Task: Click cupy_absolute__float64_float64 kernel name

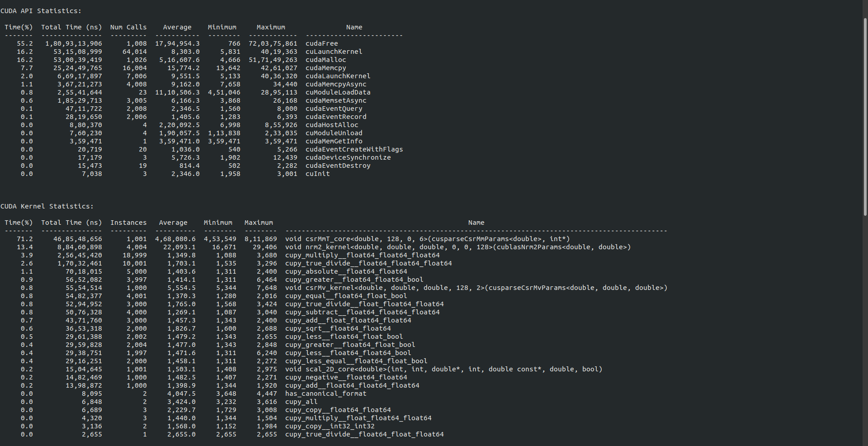Action: coord(346,271)
